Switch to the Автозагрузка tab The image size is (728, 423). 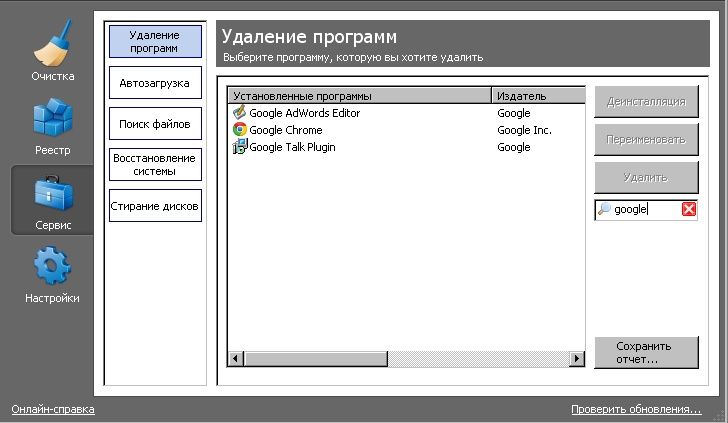pyautogui.click(x=155, y=83)
